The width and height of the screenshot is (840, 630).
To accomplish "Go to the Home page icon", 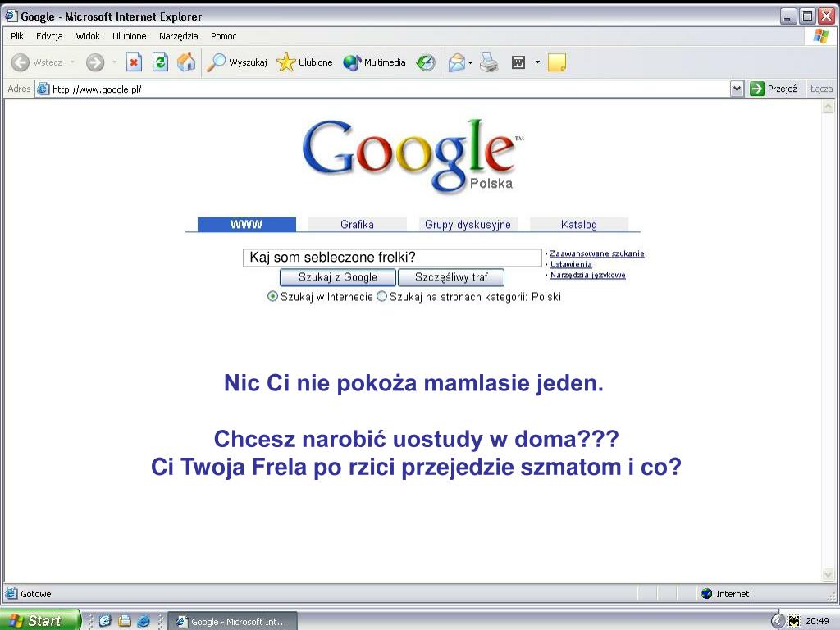I will [186, 62].
